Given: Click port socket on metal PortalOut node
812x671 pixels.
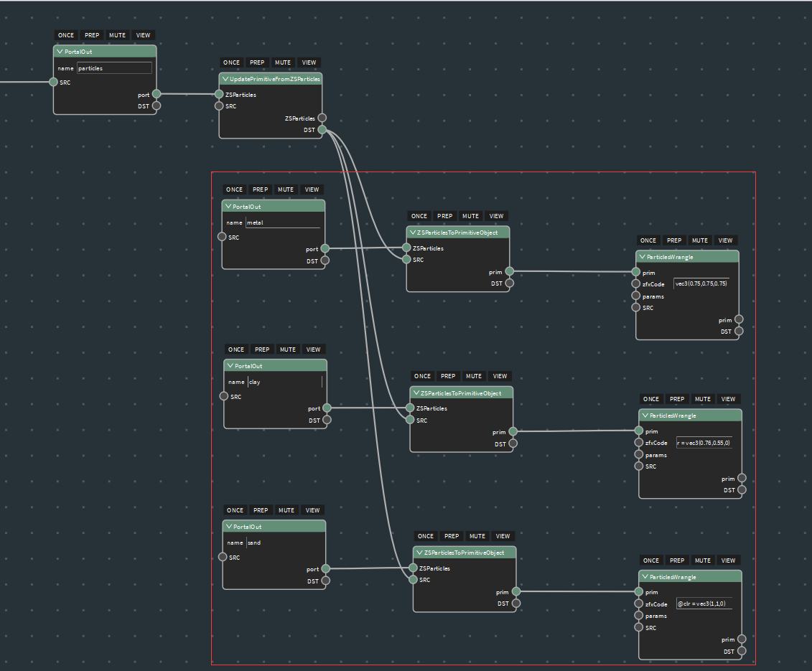Looking at the screenshot, I should coord(325,248).
